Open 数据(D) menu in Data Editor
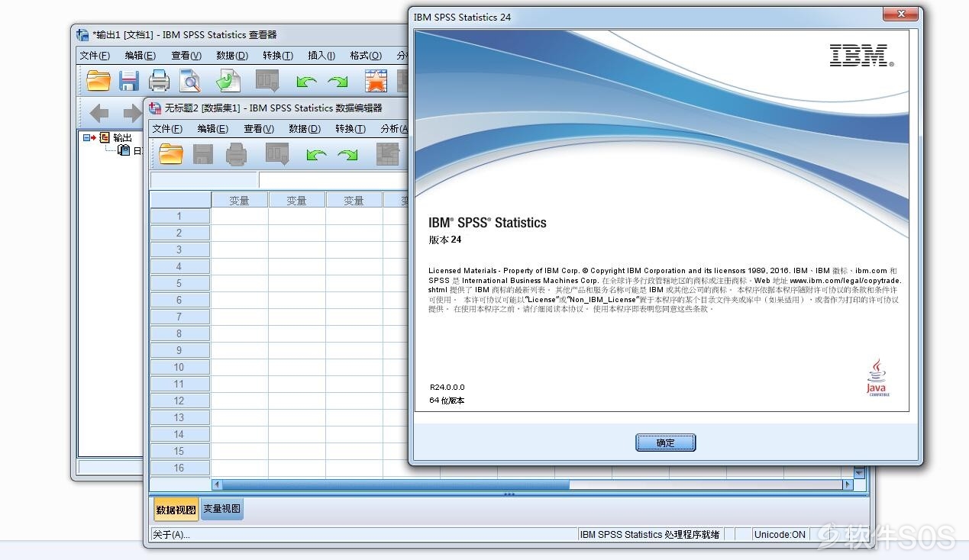 (305, 129)
